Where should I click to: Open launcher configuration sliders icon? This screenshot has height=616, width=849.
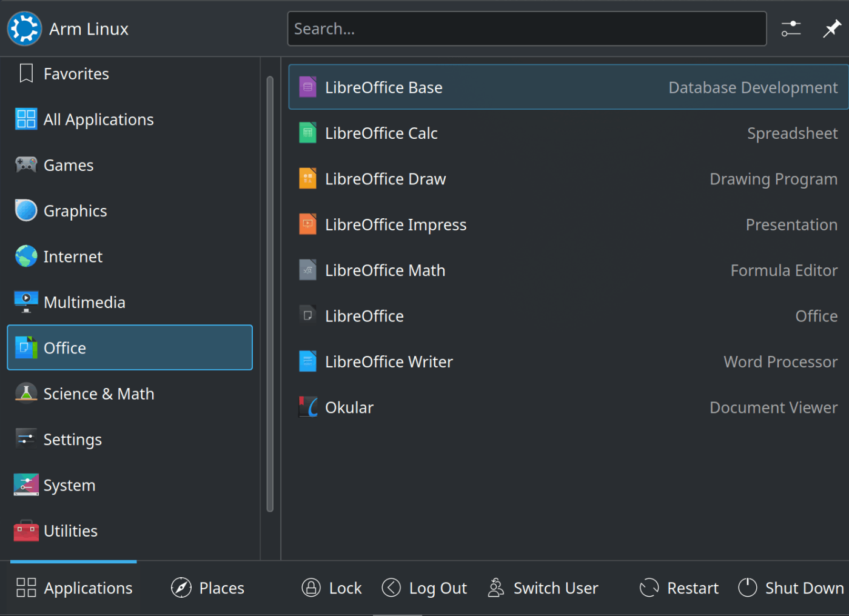click(791, 28)
